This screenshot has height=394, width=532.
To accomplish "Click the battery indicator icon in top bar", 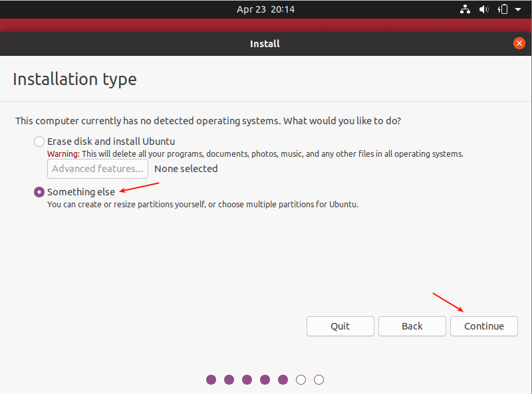I will tap(503, 9).
